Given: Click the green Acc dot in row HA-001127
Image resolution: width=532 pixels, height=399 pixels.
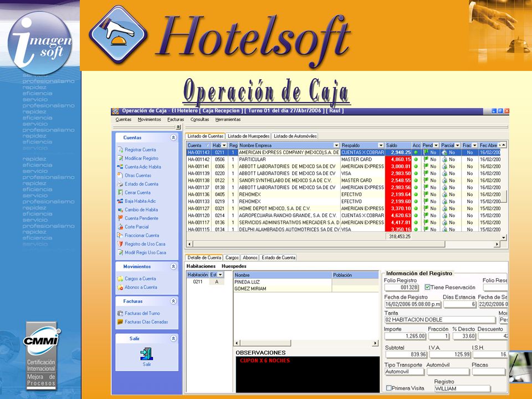Looking at the screenshot, I should tap(416, 208).
